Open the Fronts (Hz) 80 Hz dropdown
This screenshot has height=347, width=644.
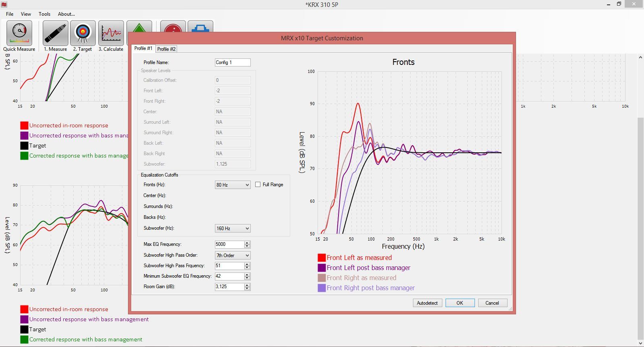233,185
